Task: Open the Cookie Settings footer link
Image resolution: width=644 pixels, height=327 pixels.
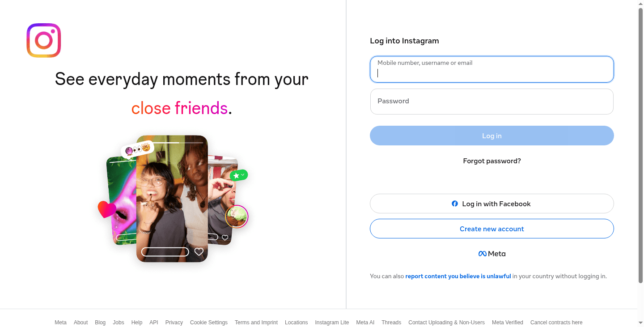Action: click(209, 323)
